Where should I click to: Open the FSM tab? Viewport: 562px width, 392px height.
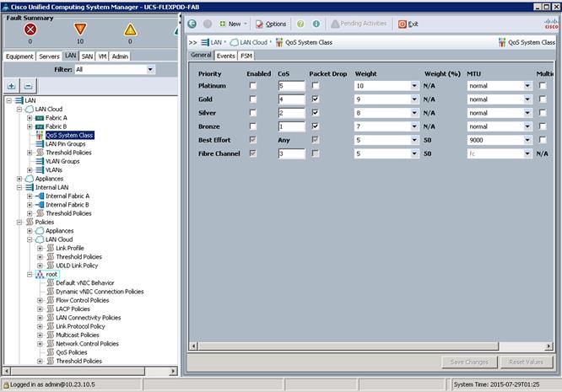pos(246,56)
